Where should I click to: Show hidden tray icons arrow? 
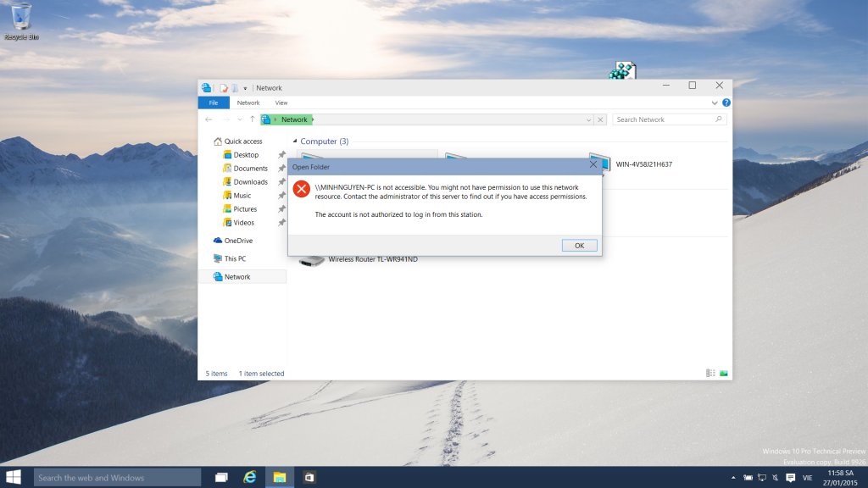coord(733,478)
